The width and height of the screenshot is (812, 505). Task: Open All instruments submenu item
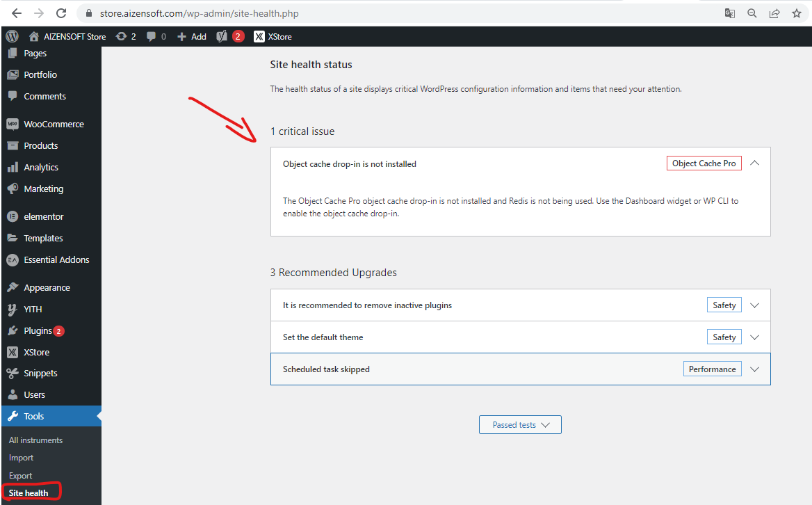click(35, 440)
